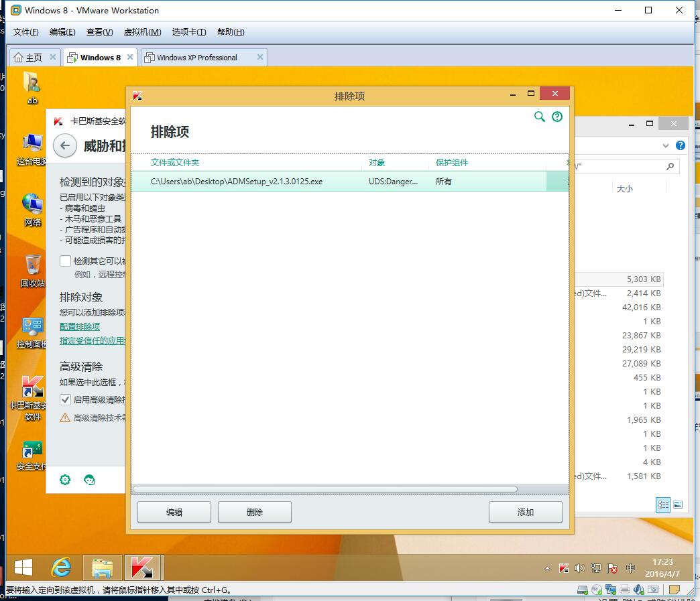Sort by the 对象 column header
The width and height of the screenshot is (700, 601).
coord(377,162)
